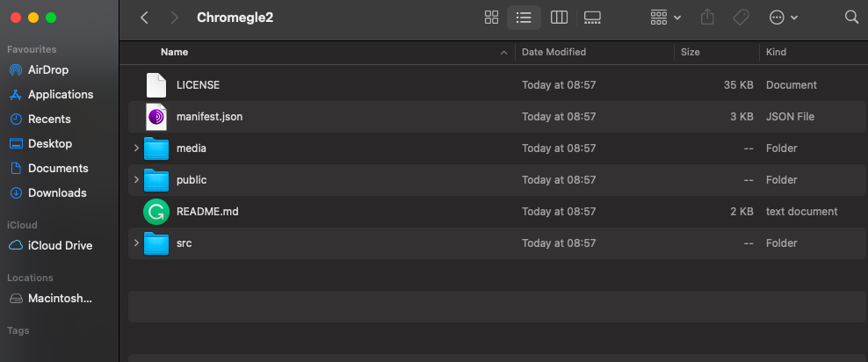Click the Search magnifier icon
The height and width of the screenshot is (362, 868).
[851, 18]
